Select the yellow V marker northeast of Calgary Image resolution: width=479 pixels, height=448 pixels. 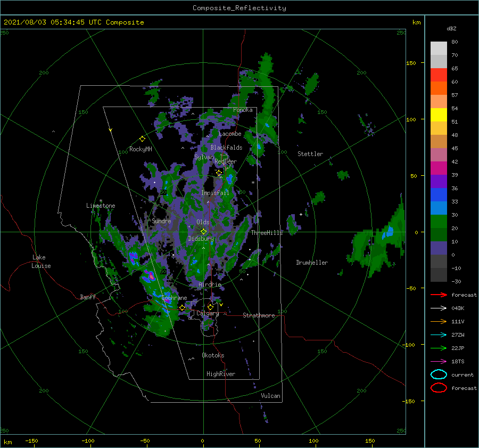coord(221,305)
